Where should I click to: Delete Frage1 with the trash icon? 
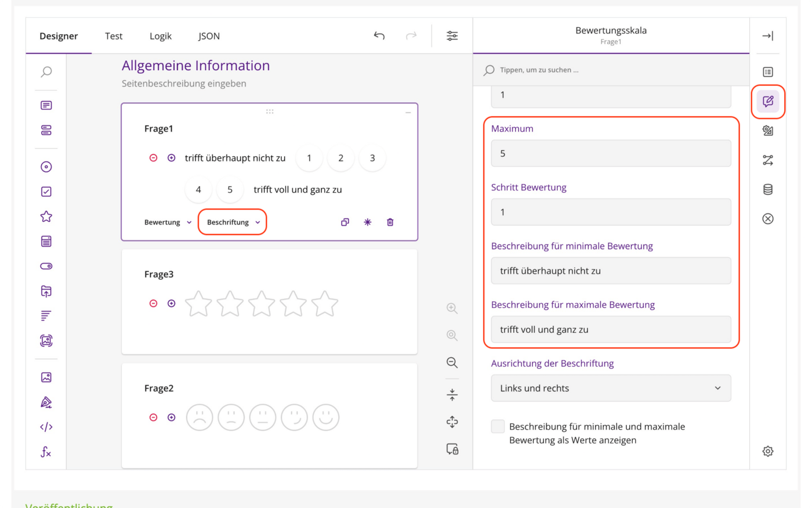pos(390,222)
